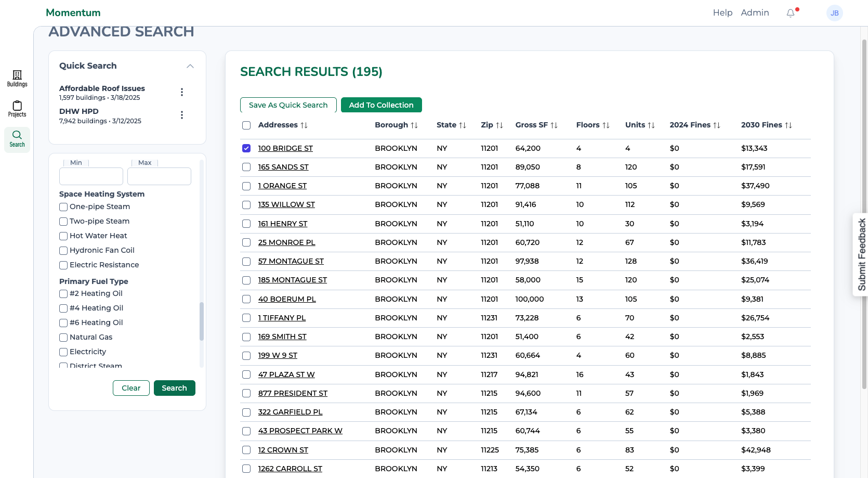Sort results by 2024 Fines arrows icon

(717, 125)
